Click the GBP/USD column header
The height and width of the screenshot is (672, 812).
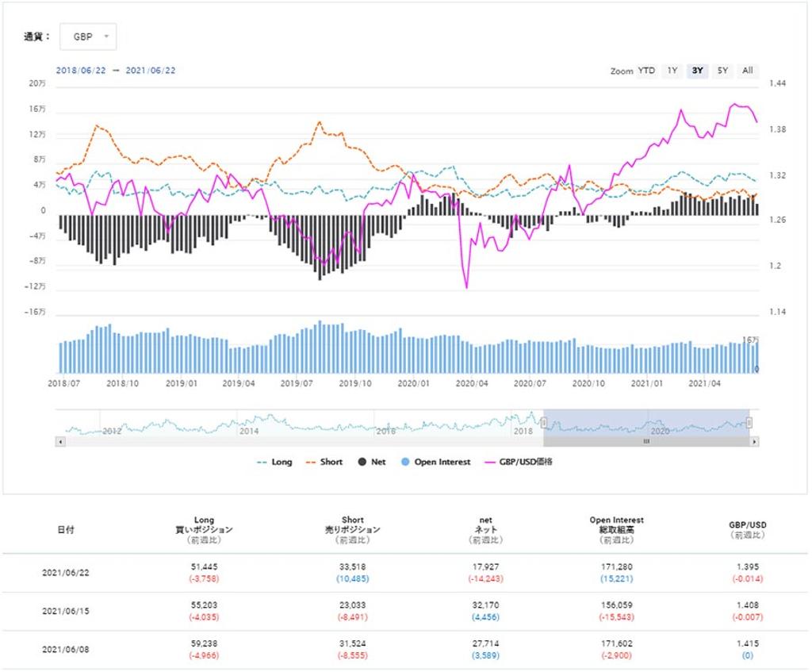coord(748,529)
